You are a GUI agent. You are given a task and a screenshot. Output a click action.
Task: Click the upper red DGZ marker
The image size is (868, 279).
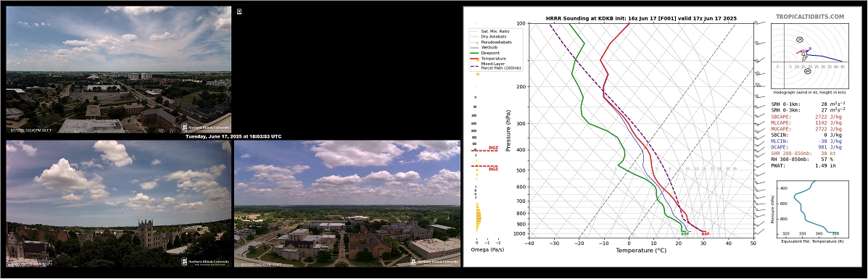[485, 149]
